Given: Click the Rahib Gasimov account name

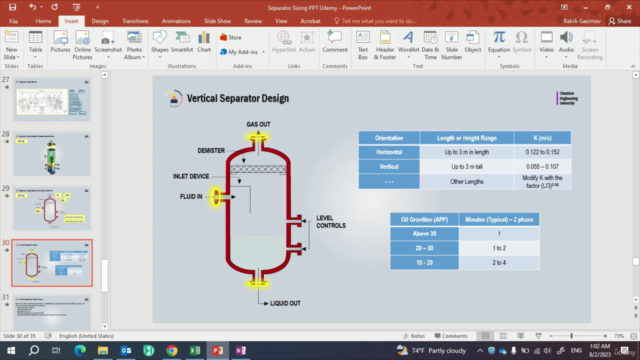Looking at the screenshot, I should [x=582, y=21].
